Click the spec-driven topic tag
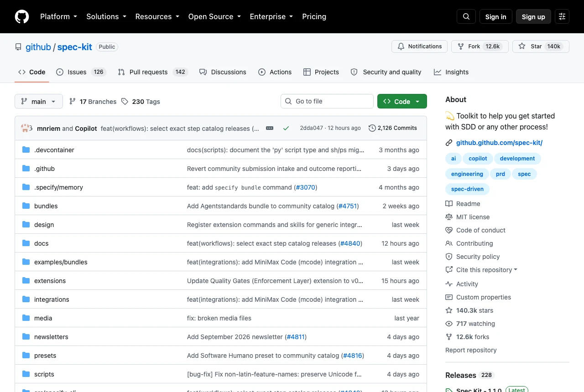Screen dimensions: 584x392 (467, 189)
